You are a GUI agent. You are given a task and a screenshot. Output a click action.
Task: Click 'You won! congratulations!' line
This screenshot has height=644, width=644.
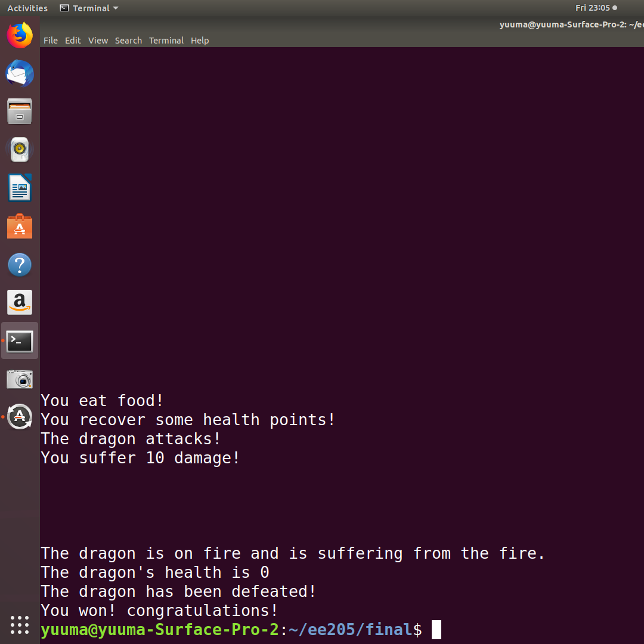[x=159, y=611]
